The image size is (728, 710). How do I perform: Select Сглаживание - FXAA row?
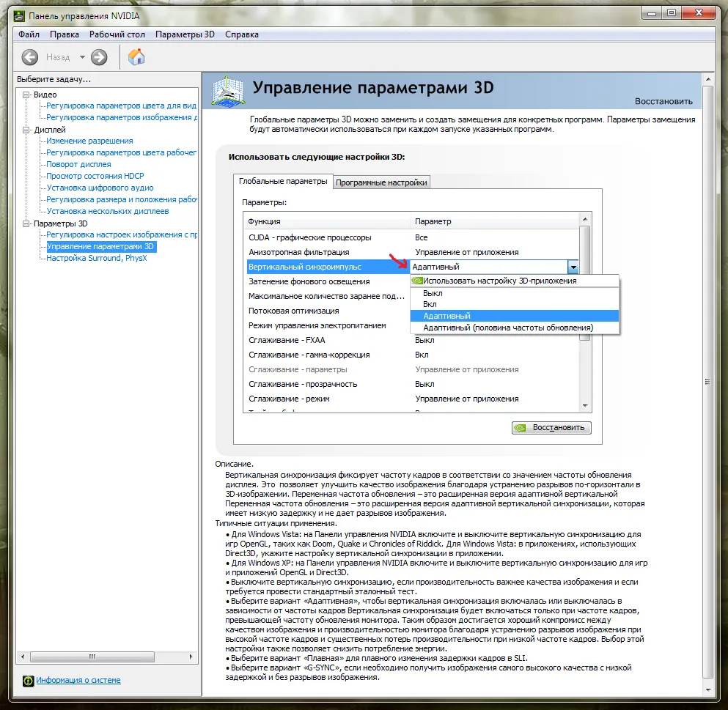411,340
